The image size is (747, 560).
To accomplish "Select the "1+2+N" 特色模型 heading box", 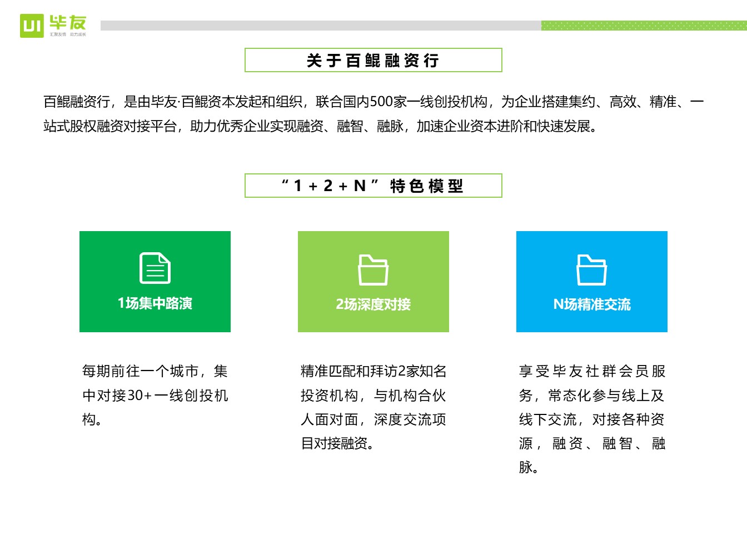I will pyautogui.click(x=373, y=186).
